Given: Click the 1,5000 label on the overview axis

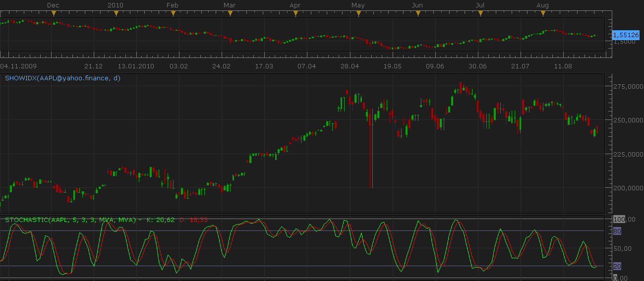Looking at the screenshot, I should click(x=624, y=42).
